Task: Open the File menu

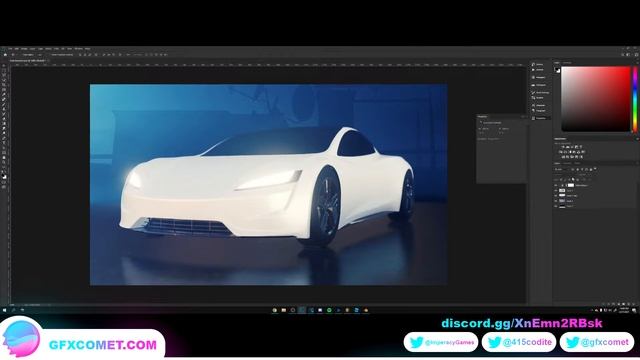Action: [x=10, y=49]
